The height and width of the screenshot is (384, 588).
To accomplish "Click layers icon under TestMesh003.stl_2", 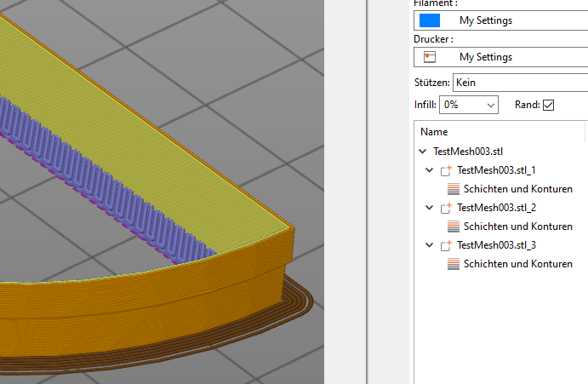I will point(454,226).
